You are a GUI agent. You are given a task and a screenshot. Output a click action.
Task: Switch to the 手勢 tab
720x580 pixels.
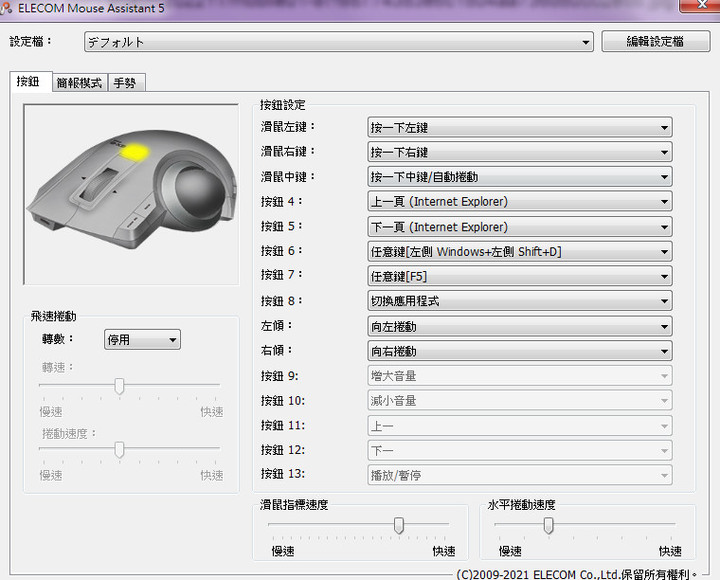pos(126,83)
